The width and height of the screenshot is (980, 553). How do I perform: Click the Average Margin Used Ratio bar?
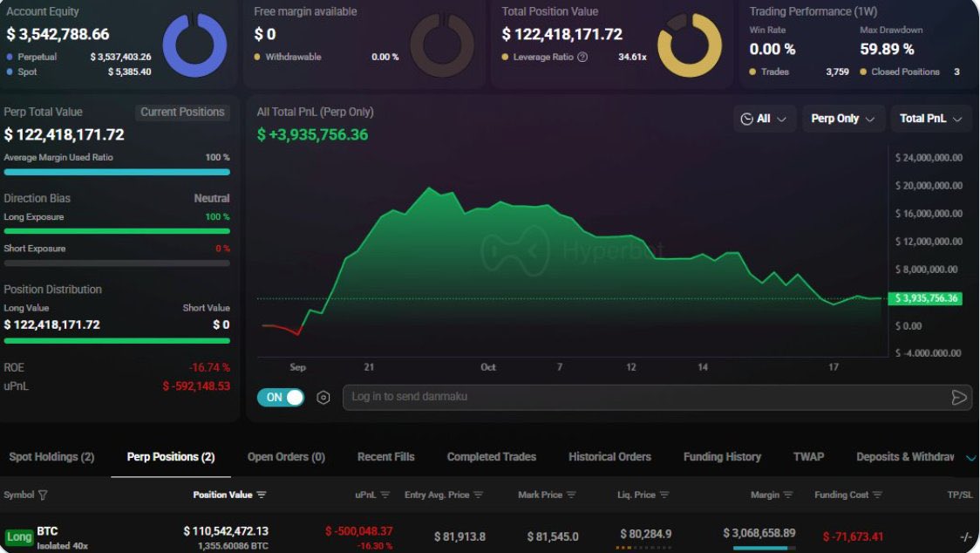117,172
